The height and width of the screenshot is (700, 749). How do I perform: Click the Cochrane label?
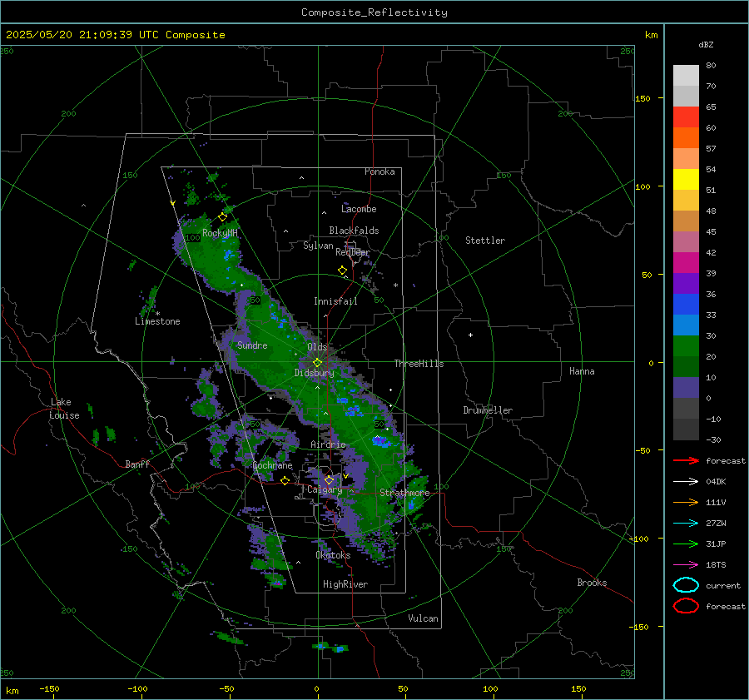[272, 465]
